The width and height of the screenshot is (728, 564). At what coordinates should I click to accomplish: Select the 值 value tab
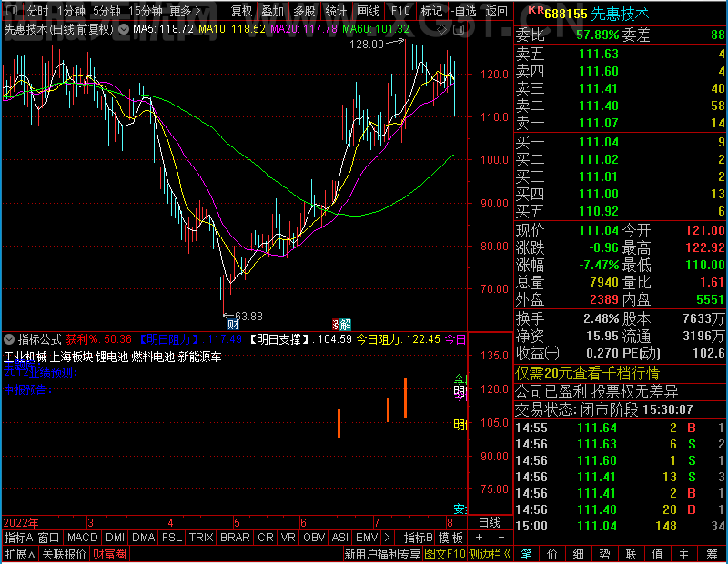pos(657,554)
